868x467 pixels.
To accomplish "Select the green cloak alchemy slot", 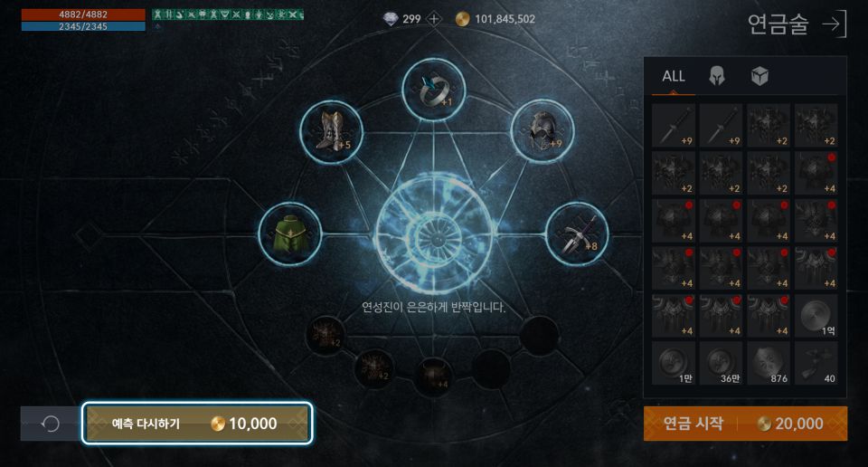I will click(x=290, y=233).
